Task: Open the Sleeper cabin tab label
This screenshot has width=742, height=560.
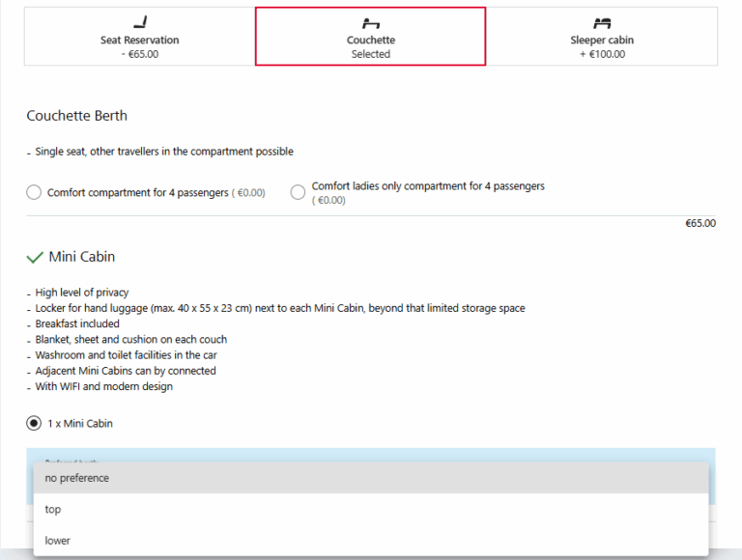Action: click(x=602, y=41)
